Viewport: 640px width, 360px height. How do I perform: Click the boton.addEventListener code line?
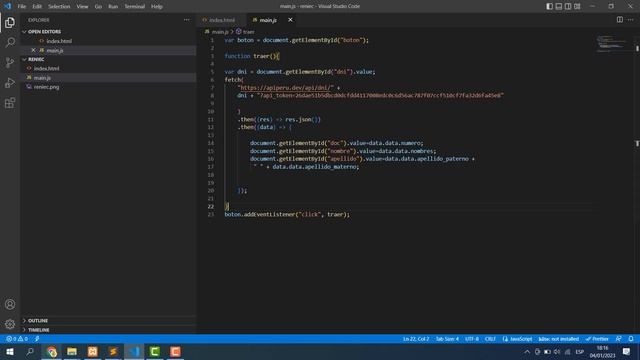(x=287, y=214)
